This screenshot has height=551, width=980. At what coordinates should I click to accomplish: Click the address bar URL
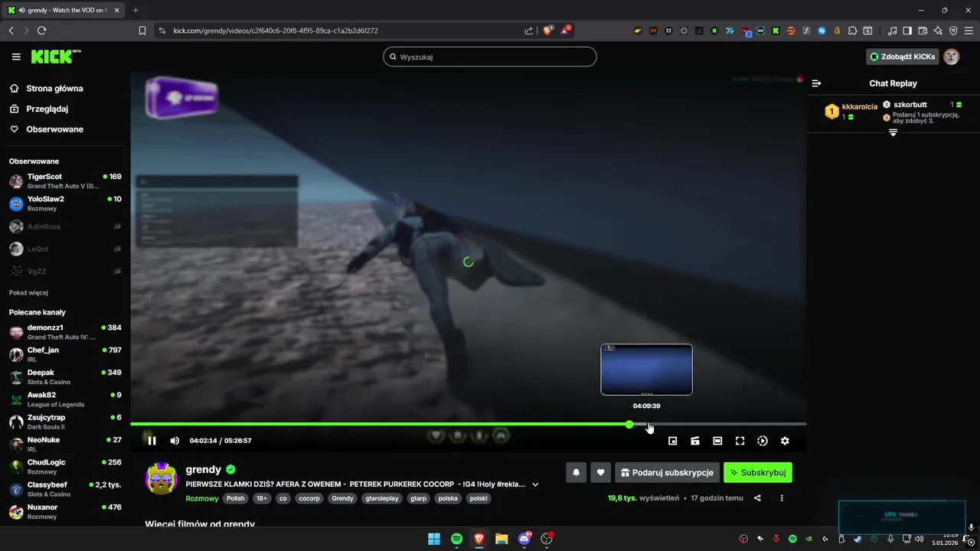(276, 31)
